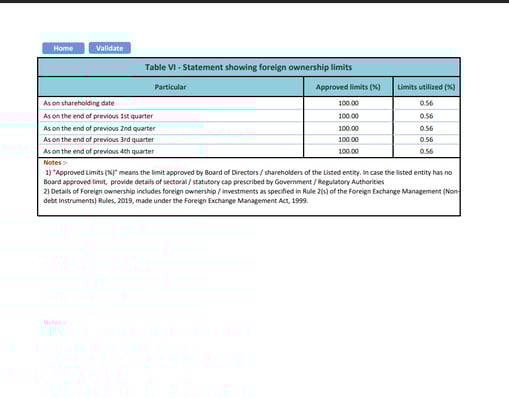Select 'As on shareholding date' row label
Viewport: 509px width, 398px height.
[x=79, y=103]
